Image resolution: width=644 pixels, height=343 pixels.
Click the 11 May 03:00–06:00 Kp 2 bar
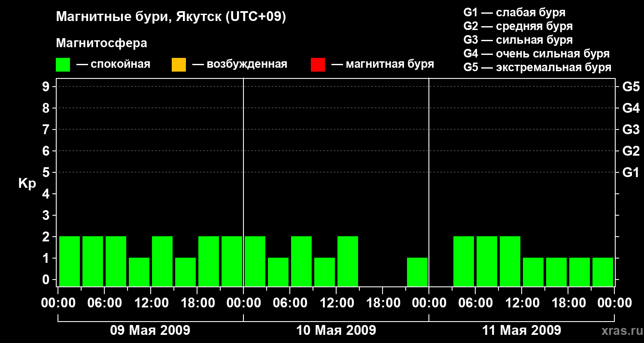tap(464, 261)
